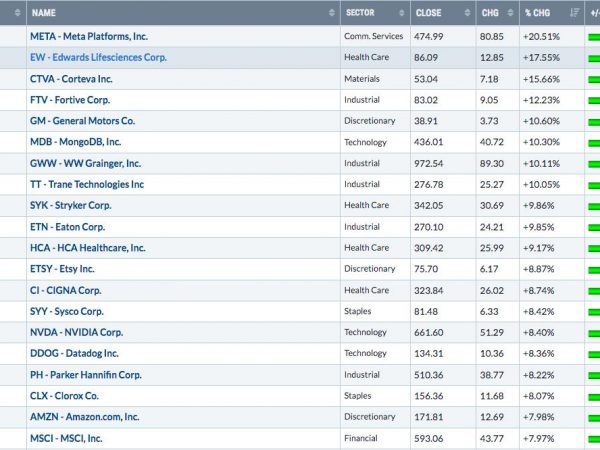Open SYK - Stryker Corp. link

click(x=71, y=205)
